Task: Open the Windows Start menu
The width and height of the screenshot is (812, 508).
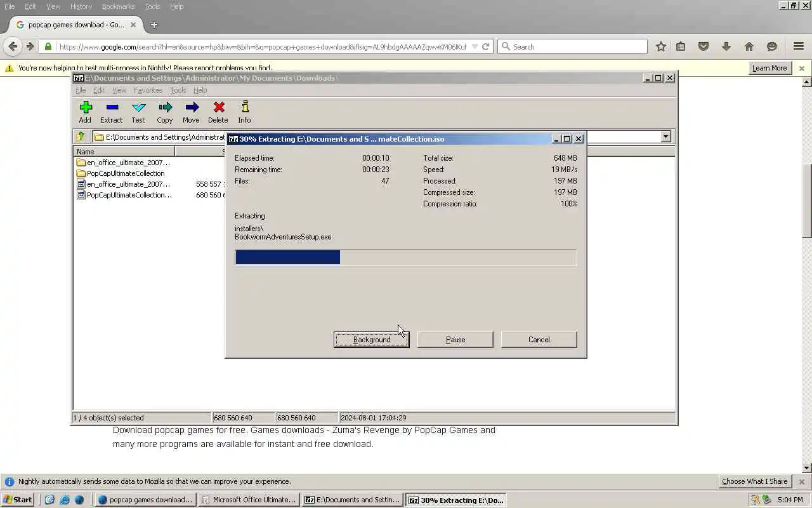Action: click(18, 500)
